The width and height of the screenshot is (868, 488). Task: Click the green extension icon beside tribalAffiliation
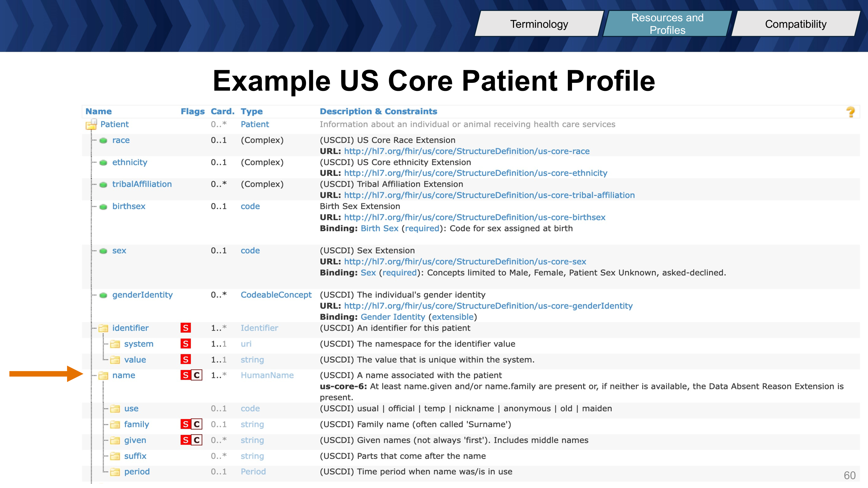click(x=104, y=185)
